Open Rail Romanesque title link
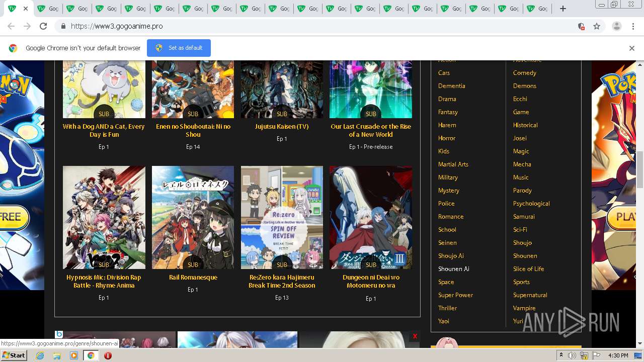644x362 pixels. 193,278
